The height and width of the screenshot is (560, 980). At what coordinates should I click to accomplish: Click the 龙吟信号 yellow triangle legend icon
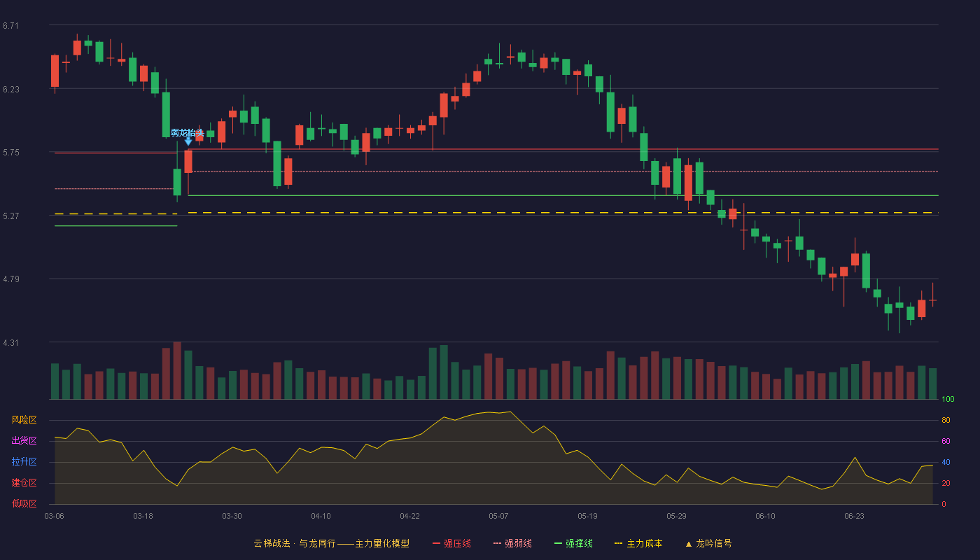(689, 544)
